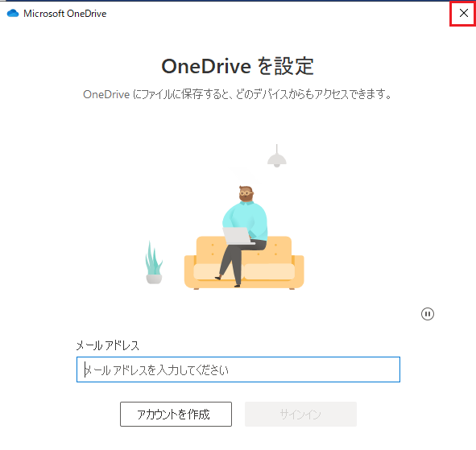This screenshot has height=450, width=476.
Task: Focus the メール アドレス input field
Action: [x=238, y=369]
